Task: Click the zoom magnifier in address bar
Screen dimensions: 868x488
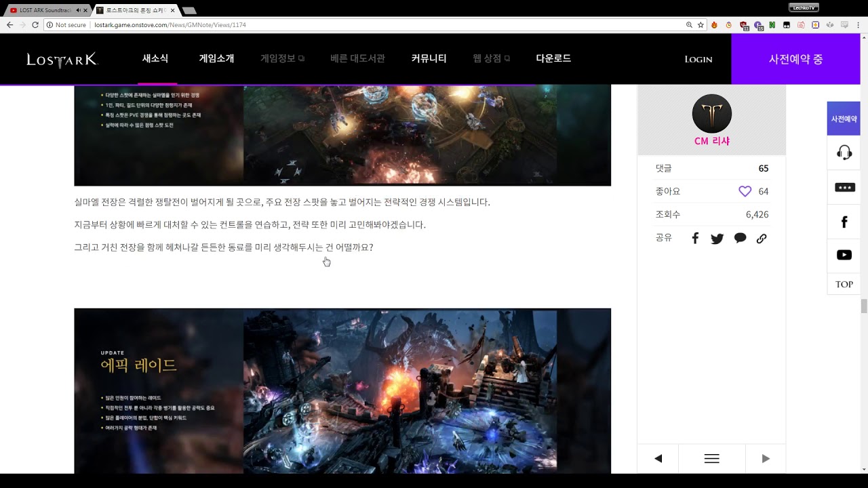Action: click(689, 24)
